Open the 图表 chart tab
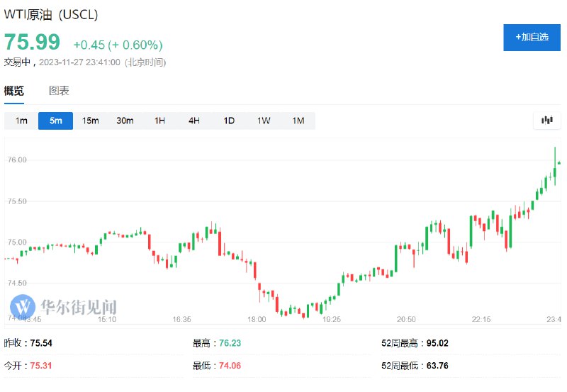Image resolution: width=567 pixels, height=392 pixels. tap(59, 91)
